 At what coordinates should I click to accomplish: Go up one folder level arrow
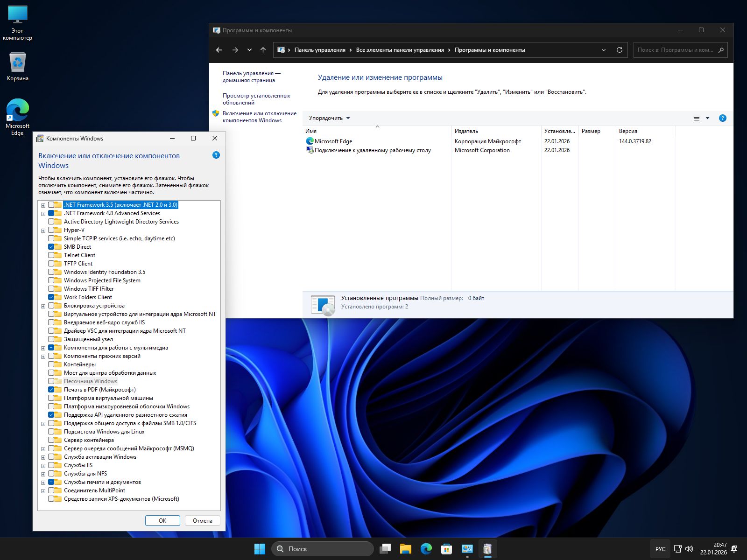[263, 50]
